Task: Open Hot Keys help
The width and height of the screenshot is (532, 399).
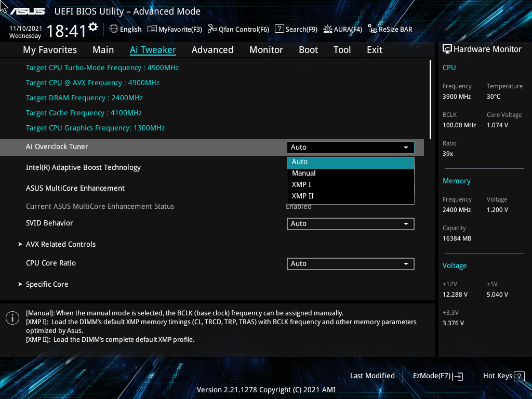Action: tap(504, 376)
